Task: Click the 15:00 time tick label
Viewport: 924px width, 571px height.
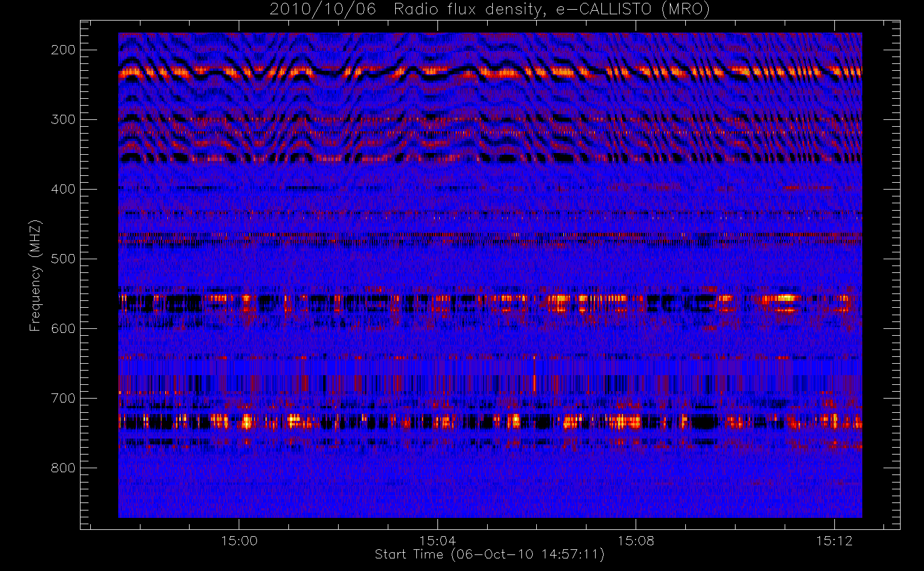Action: pos(239,541)
